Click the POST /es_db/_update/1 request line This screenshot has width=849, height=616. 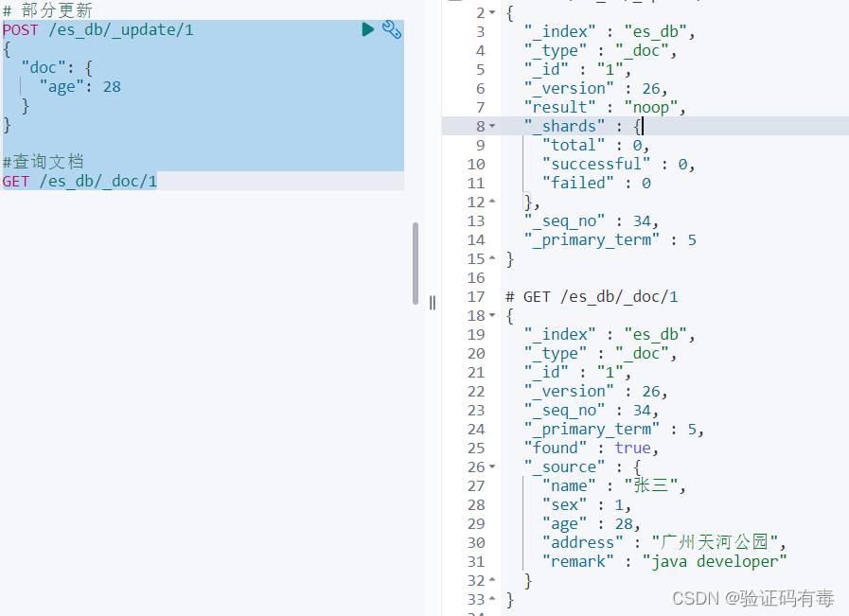(98, 29)
